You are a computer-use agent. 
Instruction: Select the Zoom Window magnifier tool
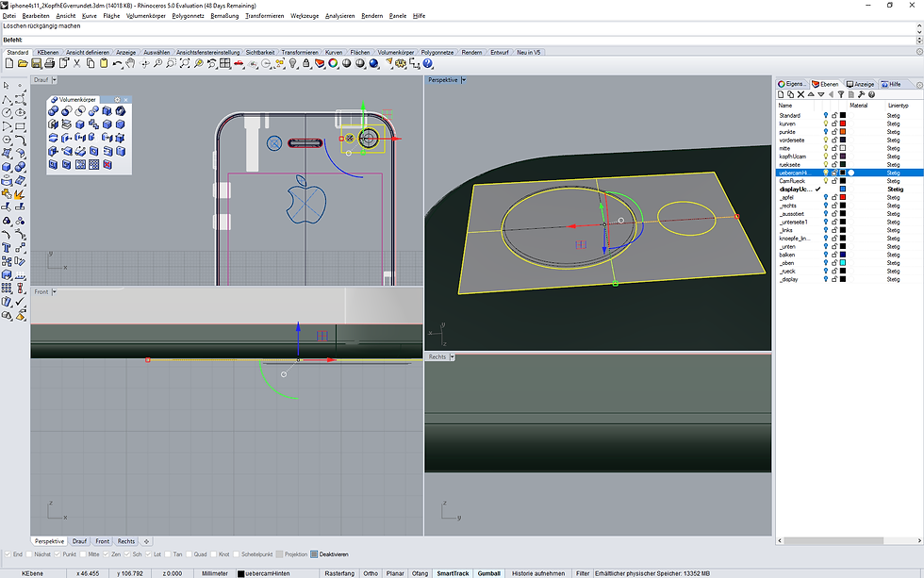171,63
